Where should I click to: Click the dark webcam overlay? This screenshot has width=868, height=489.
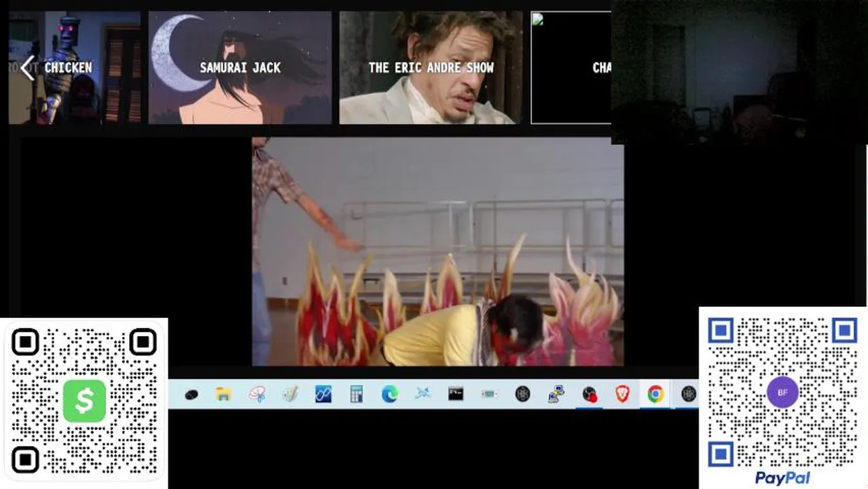coord(739,71)
